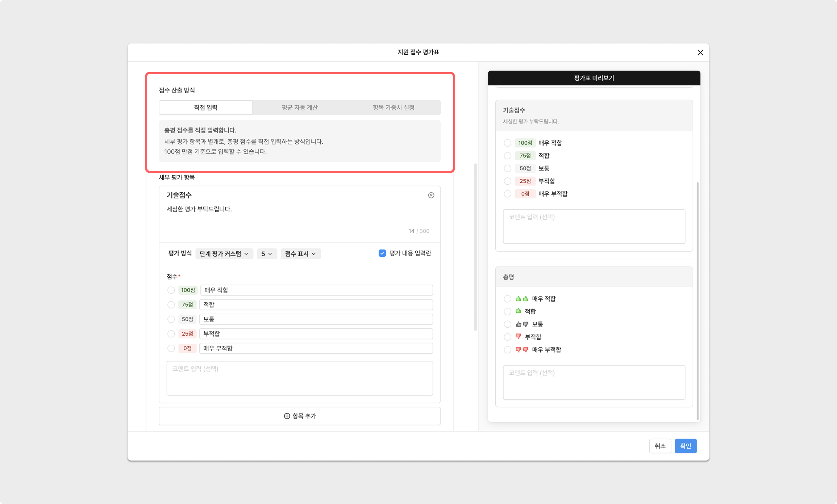The width and height of the screenshot is (837, 504).
Task: Open the step count dropdown showing 5
Action: pyautogui.click(x=267, y=254)
